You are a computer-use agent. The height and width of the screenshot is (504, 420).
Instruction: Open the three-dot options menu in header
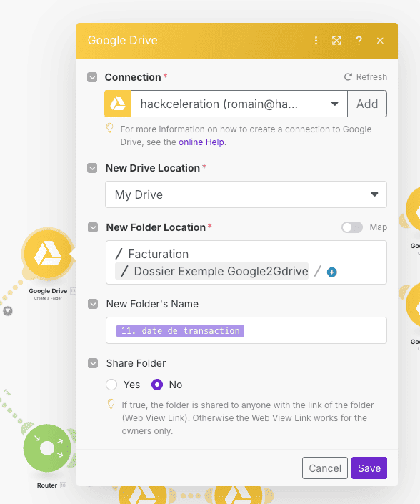(x=316, y=41)
